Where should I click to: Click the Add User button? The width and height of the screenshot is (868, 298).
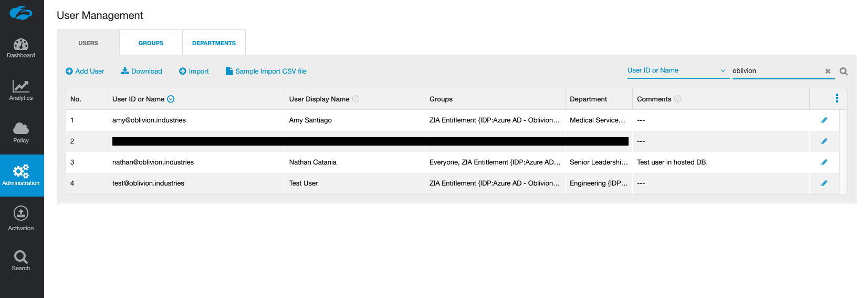pyautogui.click(x=85, y=71)
